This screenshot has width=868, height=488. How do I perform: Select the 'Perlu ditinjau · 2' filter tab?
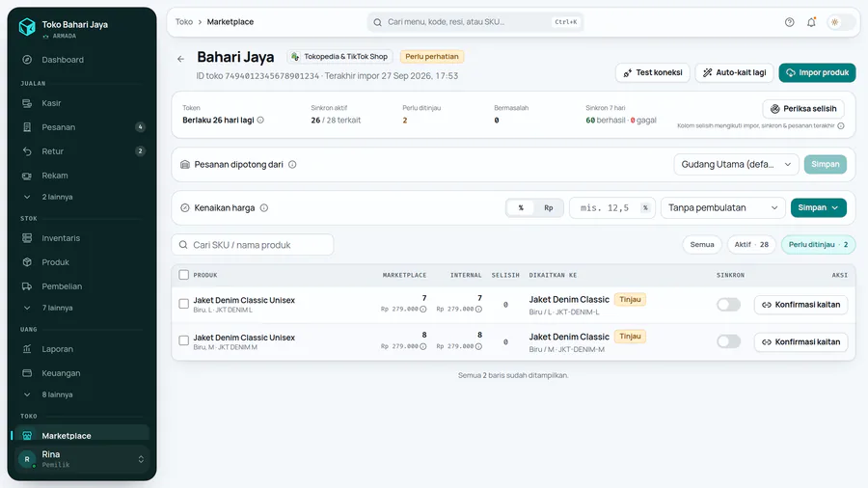click(818, 245)
